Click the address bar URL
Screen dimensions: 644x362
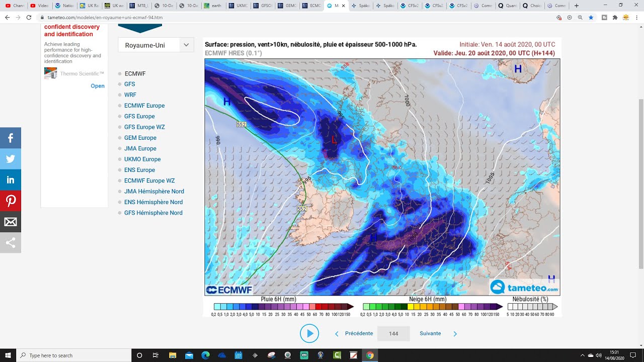coord(105,17)
